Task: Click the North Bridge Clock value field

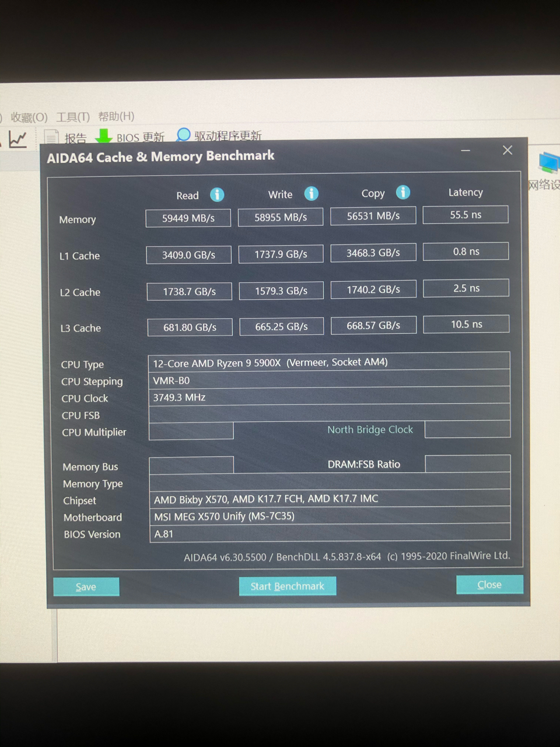Action: (467, 429)
